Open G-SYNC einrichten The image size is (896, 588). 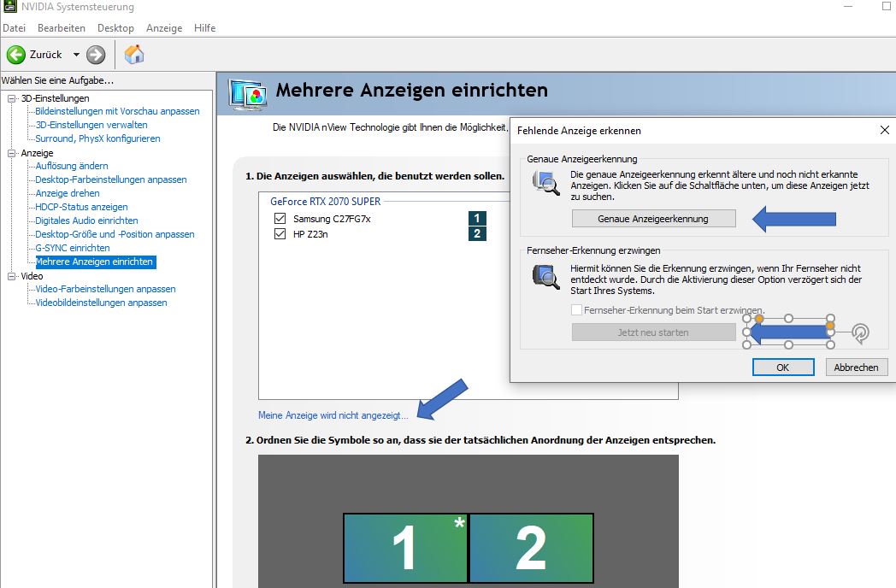click(x=73, y=249)
